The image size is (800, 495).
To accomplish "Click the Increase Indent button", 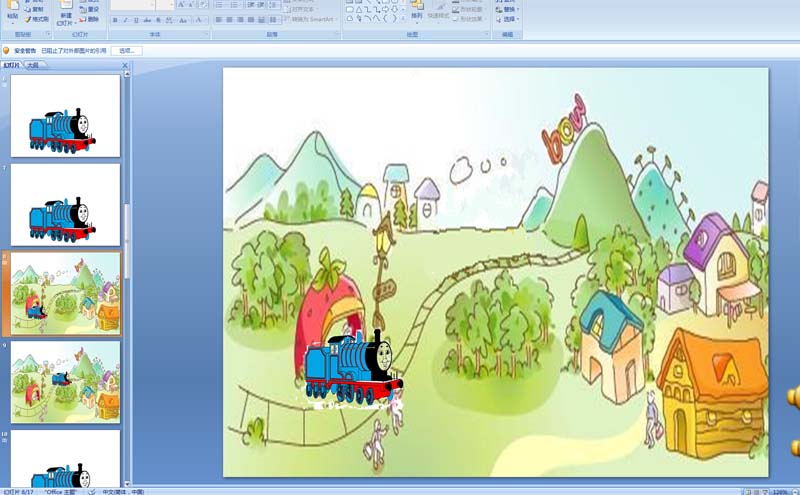I will 261,5.
